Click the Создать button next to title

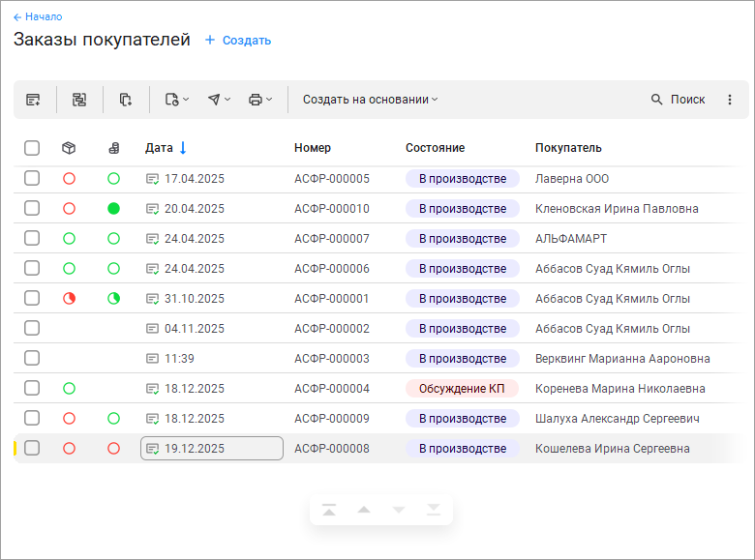[238, 41]
